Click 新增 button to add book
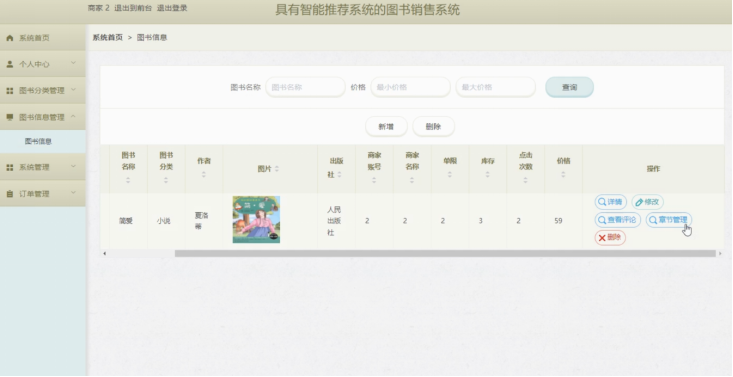 click(386, 127)
